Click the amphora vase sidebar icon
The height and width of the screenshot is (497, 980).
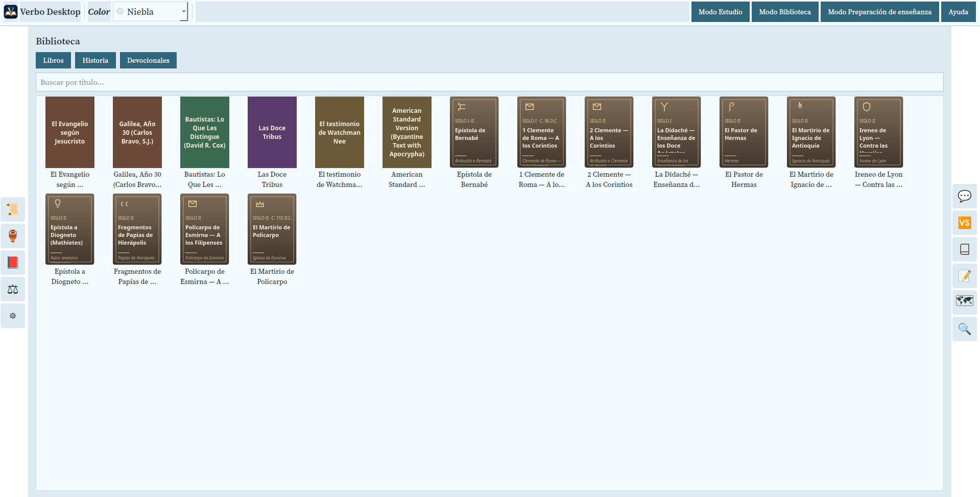click(13, 236)
